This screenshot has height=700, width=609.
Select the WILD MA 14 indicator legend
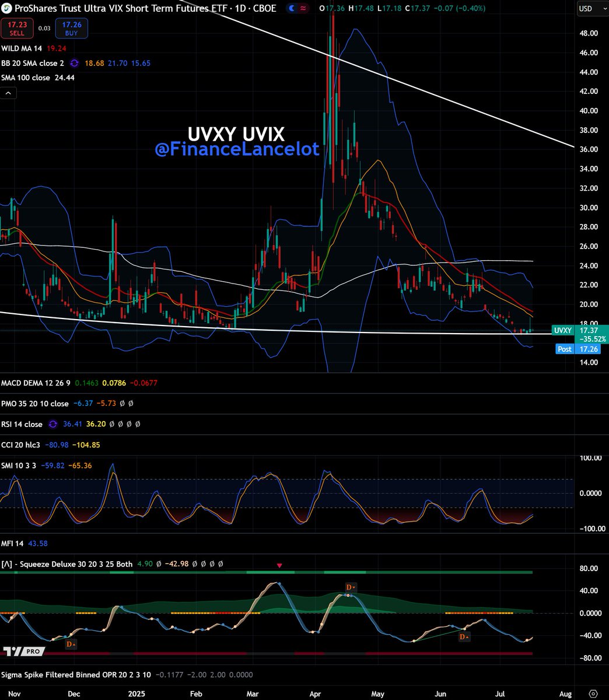click(22, 49)
